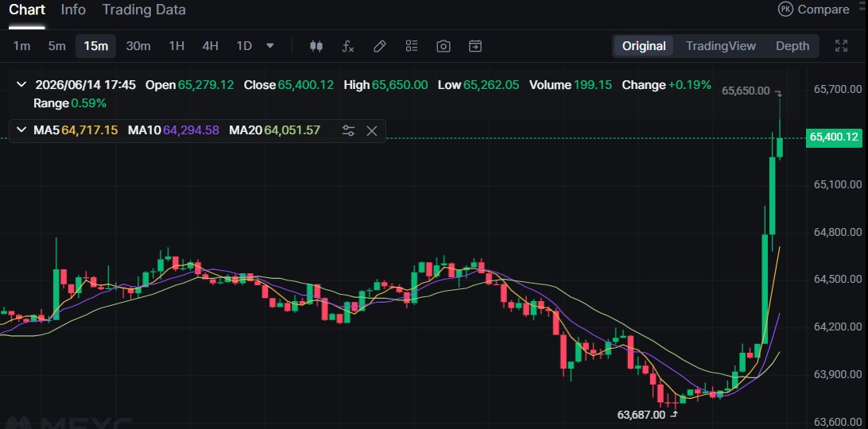Image resolution: width=868 pixels, height=429 pixels.
Task: Click the Volume value 199.15
Action: click(x=593, y=85)
